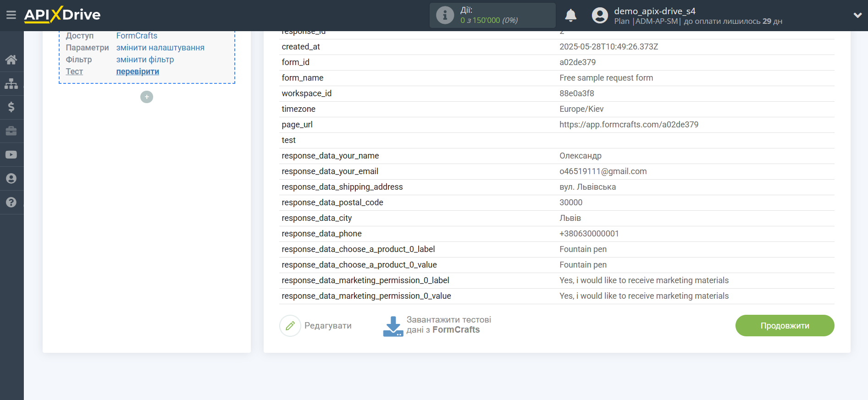Select the page_url formcrafts address
The image size is (868, 400).
point(629,125)
